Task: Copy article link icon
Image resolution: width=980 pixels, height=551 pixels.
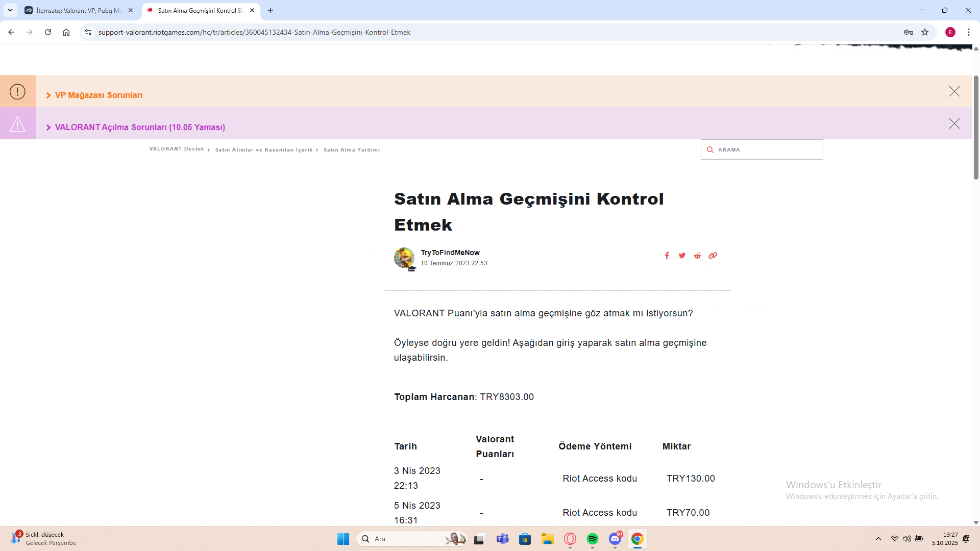Action: pyautogui.click(x=713, y=256)
